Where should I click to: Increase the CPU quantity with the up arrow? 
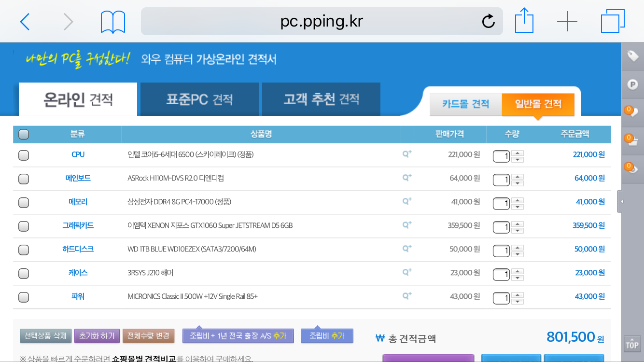pos(518,153)
